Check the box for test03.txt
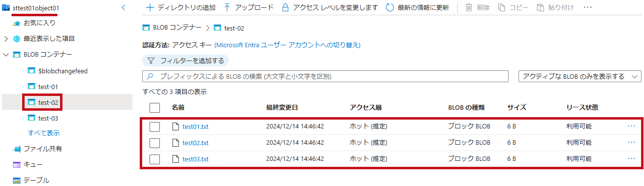 point(154,159)
